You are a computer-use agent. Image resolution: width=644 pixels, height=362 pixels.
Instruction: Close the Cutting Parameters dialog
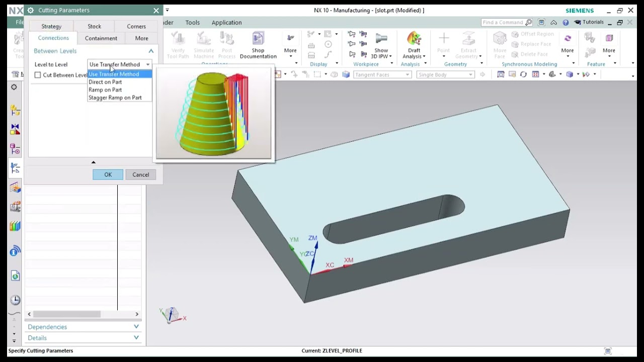coord(156,10)
